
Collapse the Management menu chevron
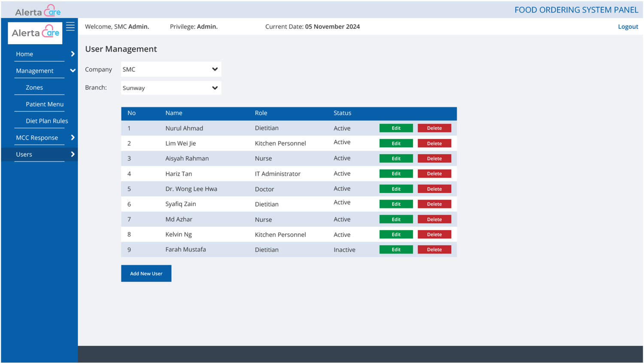[x=73, y=71]
